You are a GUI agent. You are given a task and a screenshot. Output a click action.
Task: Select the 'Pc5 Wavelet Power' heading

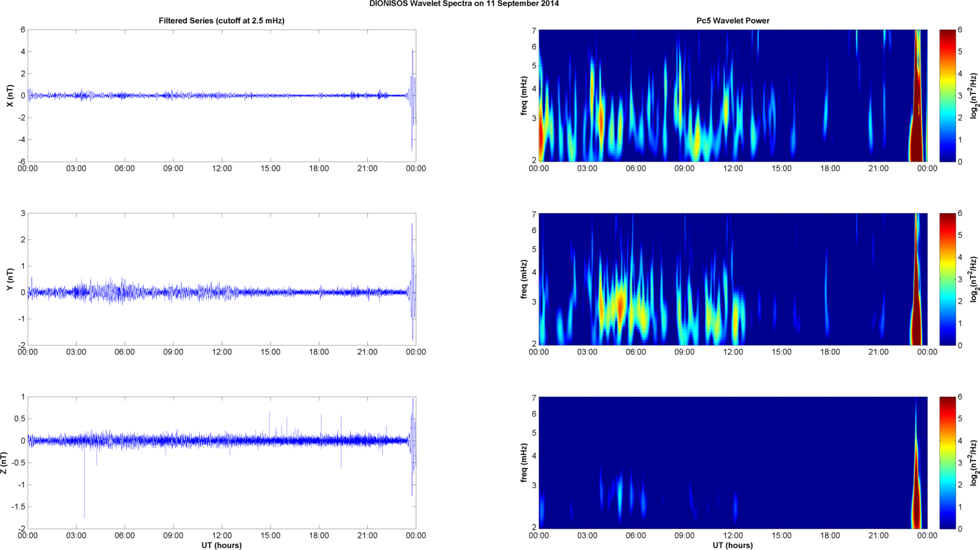coord(733,21)
